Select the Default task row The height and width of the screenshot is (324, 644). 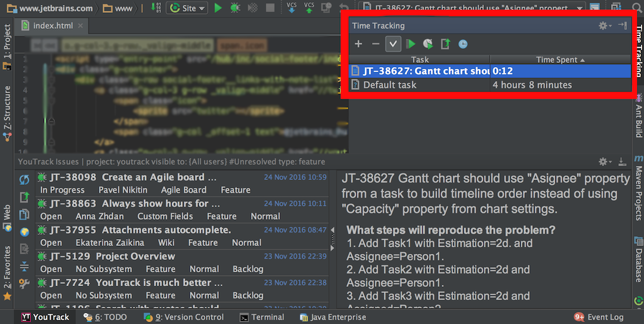pos(490,85)
